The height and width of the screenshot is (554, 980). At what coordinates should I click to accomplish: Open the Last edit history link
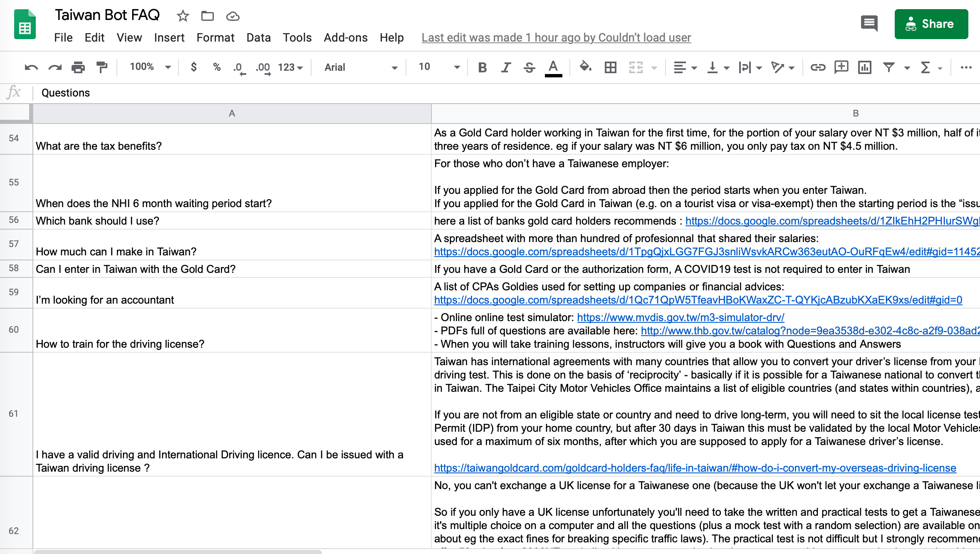[556, 38]
